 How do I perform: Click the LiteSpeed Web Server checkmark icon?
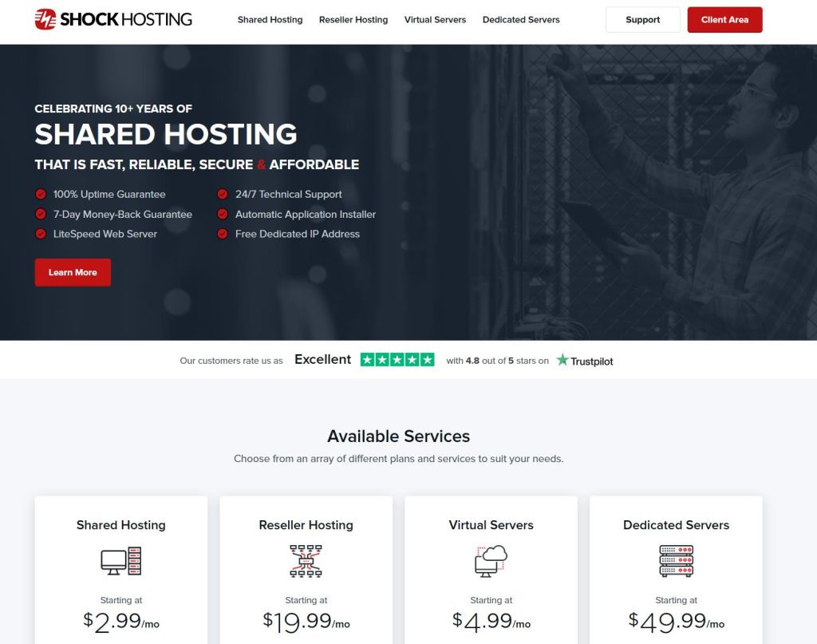41,234
